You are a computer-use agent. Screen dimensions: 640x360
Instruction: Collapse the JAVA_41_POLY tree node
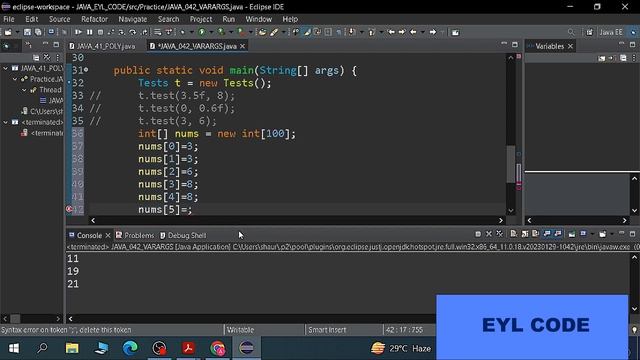pyautogui.click(x=6, y=69)
